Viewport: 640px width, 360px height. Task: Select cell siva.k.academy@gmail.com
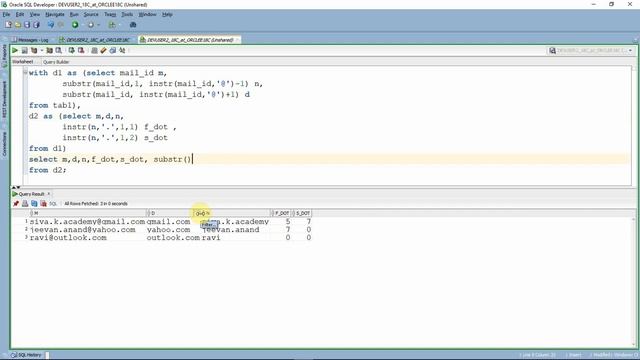coord(87,222)
